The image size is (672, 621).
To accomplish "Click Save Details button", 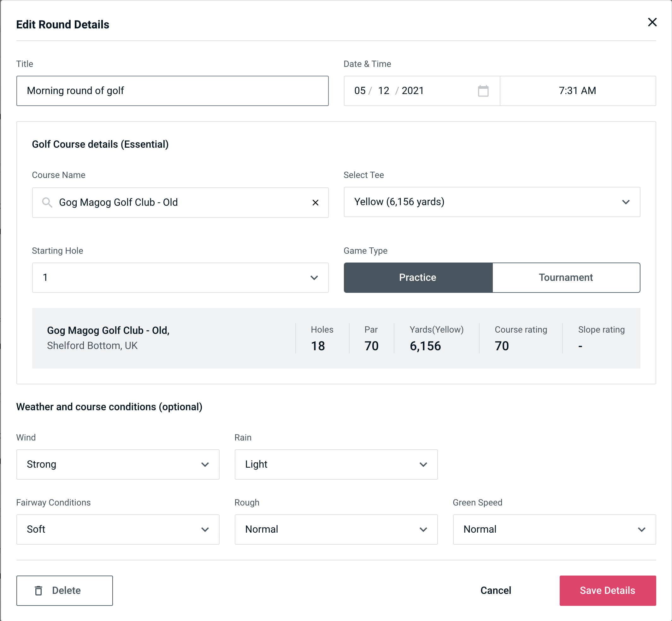I will (x=608, y=590).
